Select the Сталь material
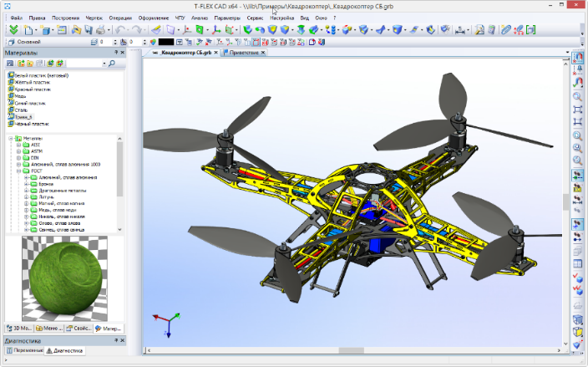The width and height of the screenshot is (588, 367). pyautogui.click(x=21, y=110)
